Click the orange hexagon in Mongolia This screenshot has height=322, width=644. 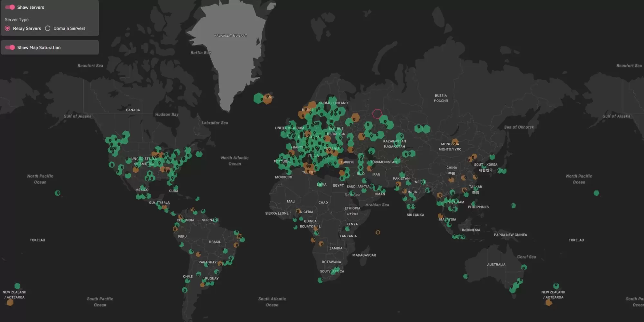pyautogui.click(x=455, y=142)
